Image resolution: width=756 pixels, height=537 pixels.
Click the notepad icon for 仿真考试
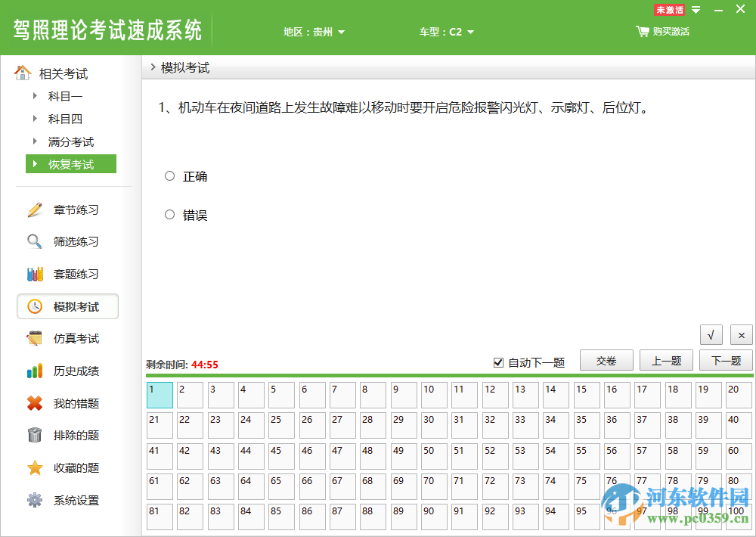tap(35, 339)
